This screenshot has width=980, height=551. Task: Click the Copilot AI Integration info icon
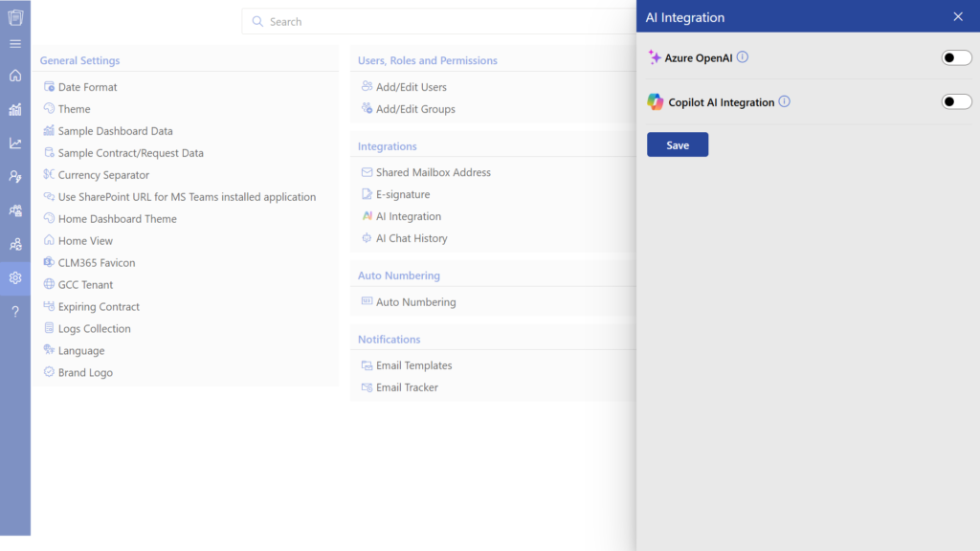click(785, 101)
